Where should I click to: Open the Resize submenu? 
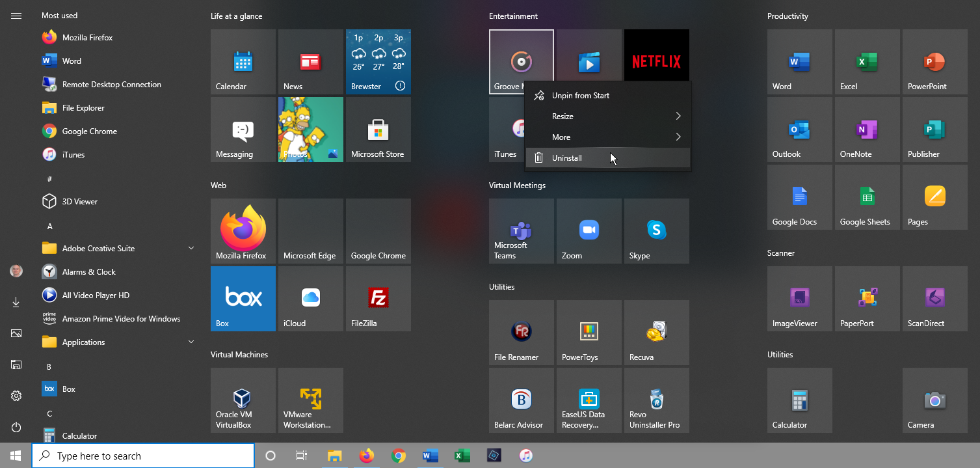click(x=607, y=117)
